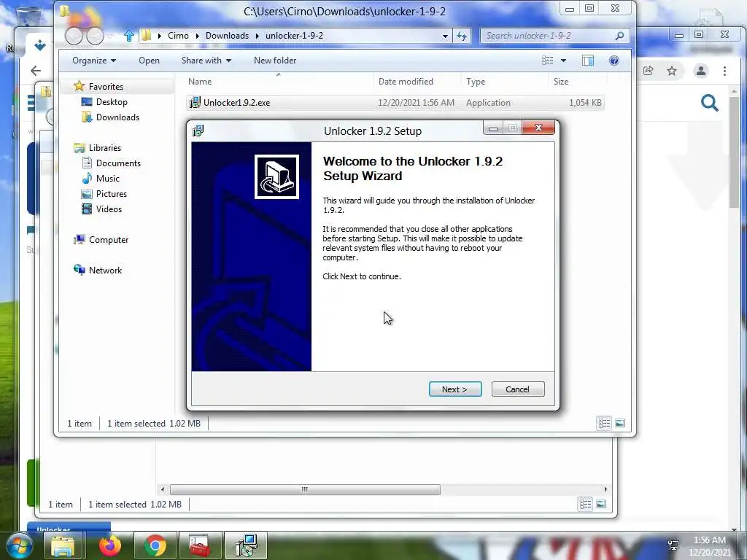Toggle the preview pane icon

[x=588, y=61]
